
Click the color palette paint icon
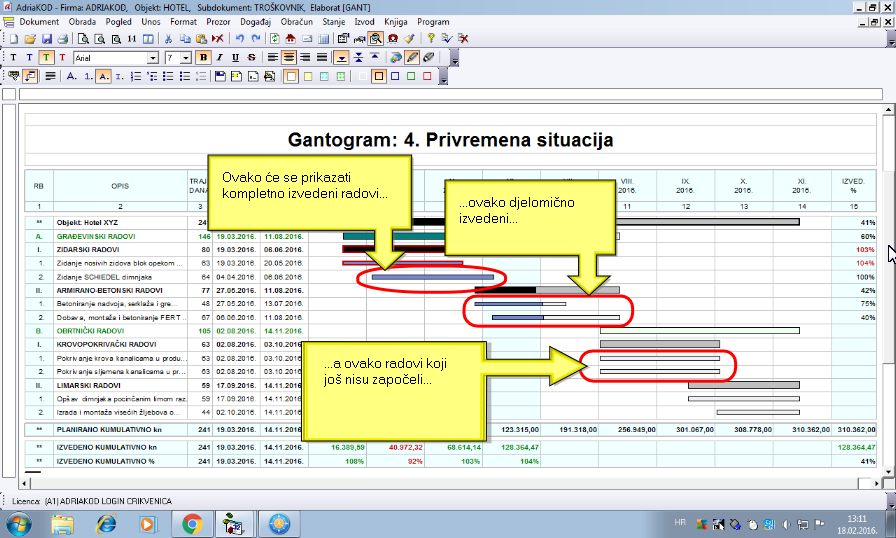click(395, 58)
